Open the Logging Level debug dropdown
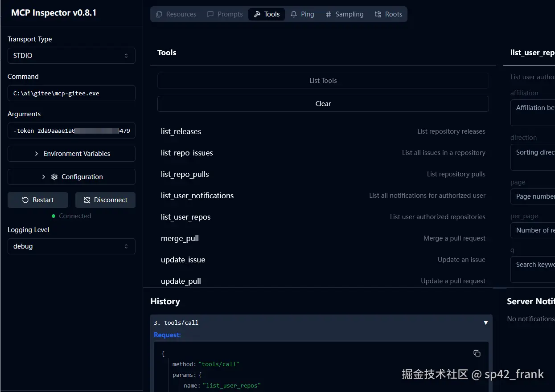The width and height of the screenshot is (555, 392). point(71,246)
